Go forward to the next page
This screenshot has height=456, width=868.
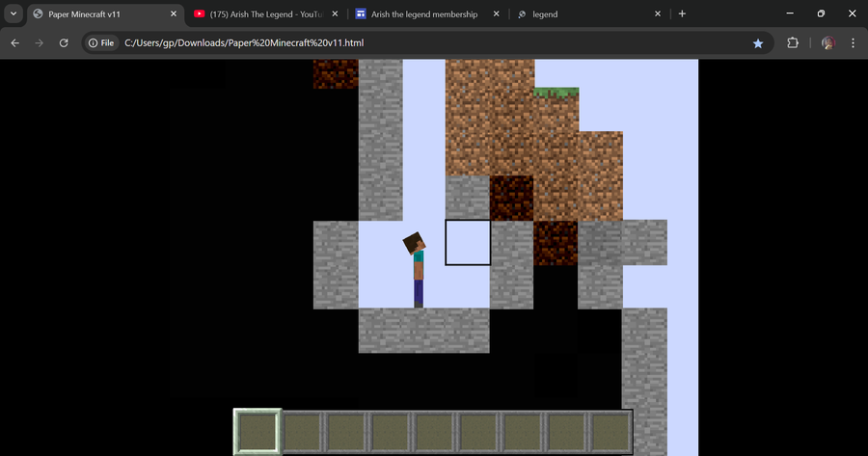[x=39, y=42]
